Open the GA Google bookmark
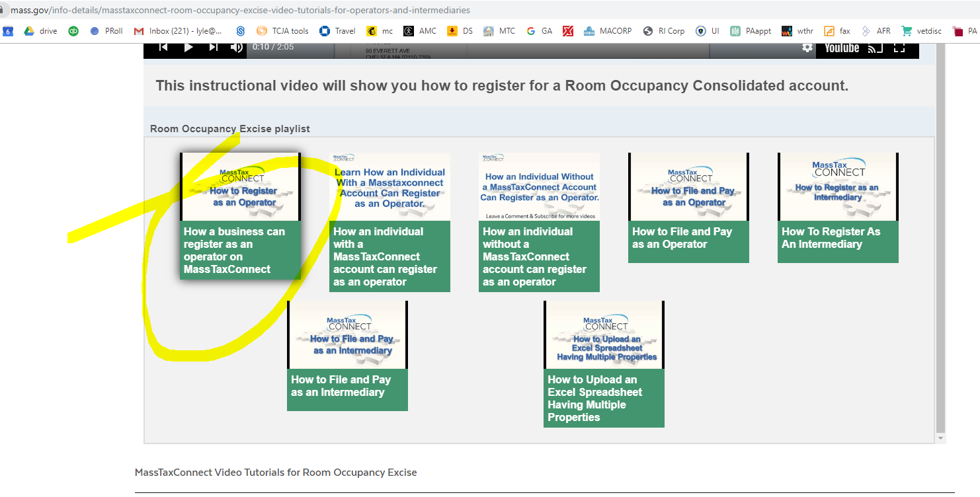The width and height of the screenshot is (980, 497). (x=540, y=30)
